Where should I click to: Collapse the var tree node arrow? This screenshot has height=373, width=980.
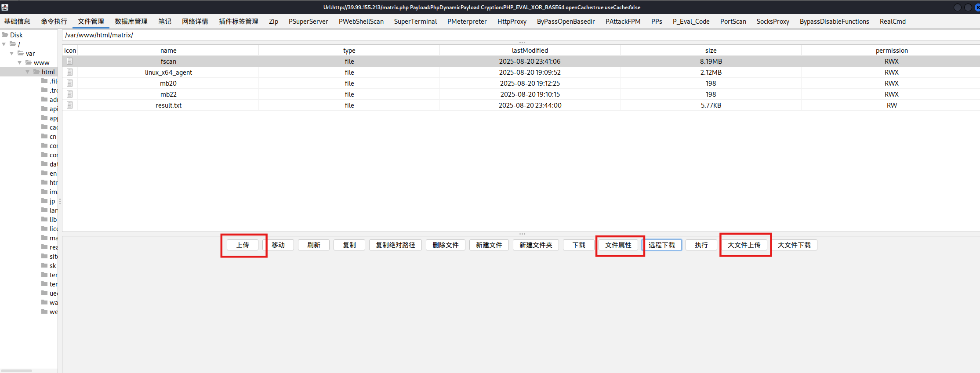12,53
